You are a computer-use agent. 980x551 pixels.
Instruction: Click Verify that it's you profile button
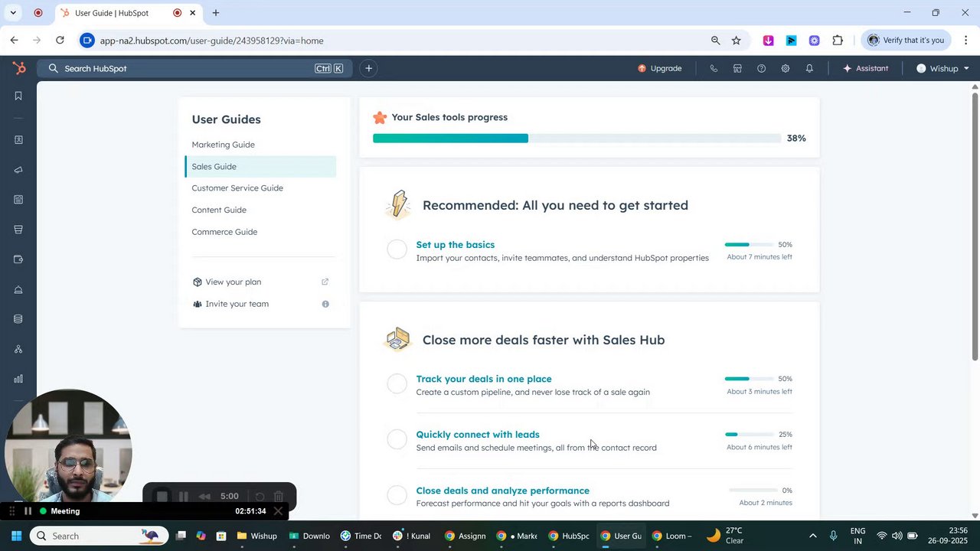coord(906,41)
